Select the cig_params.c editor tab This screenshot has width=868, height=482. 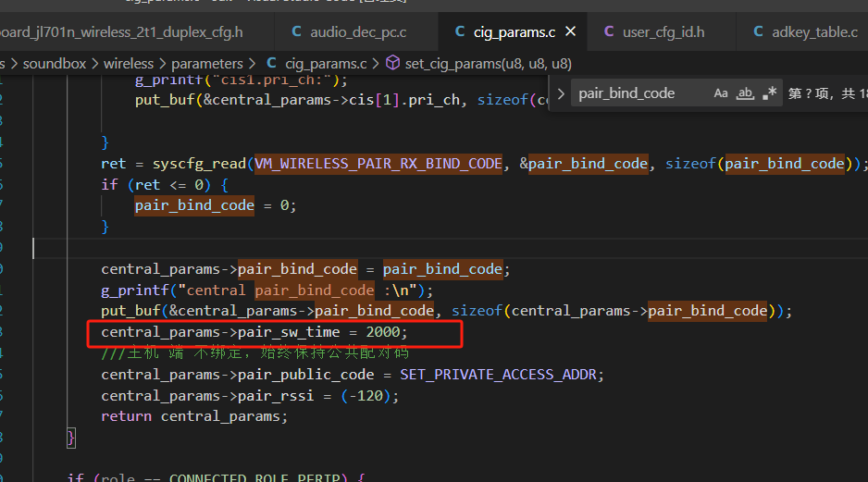(x=515, y=32)
